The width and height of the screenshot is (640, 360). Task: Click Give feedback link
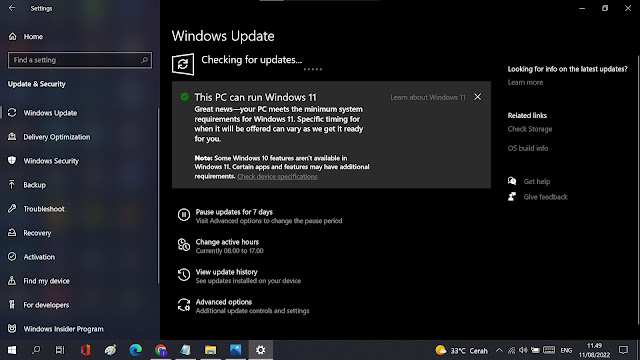545,197
